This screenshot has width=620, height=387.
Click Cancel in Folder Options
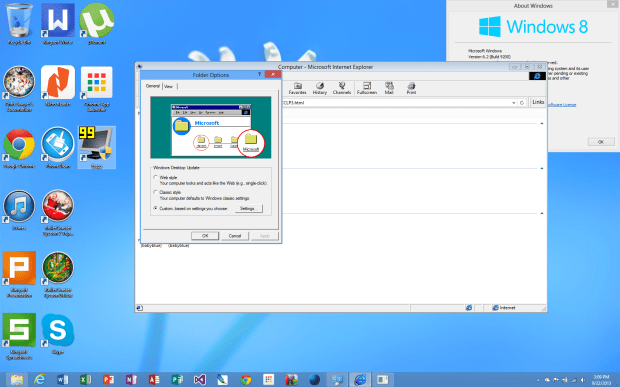pyautogui.click(x=235, y=236)
